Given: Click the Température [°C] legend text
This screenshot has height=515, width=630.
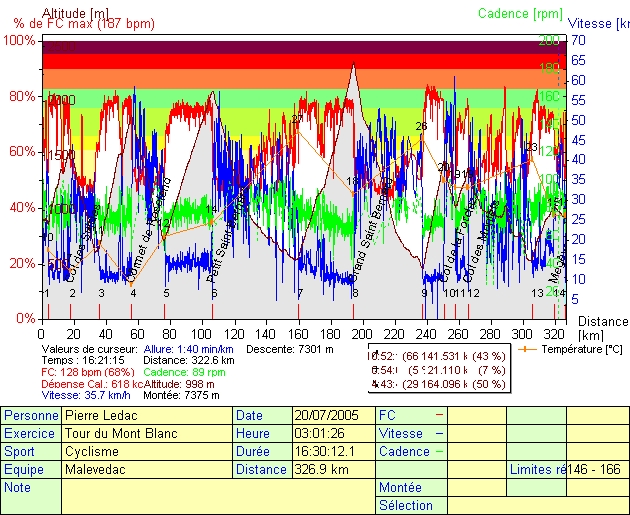Looking at the screenshot, I should [x=582, y=349].
